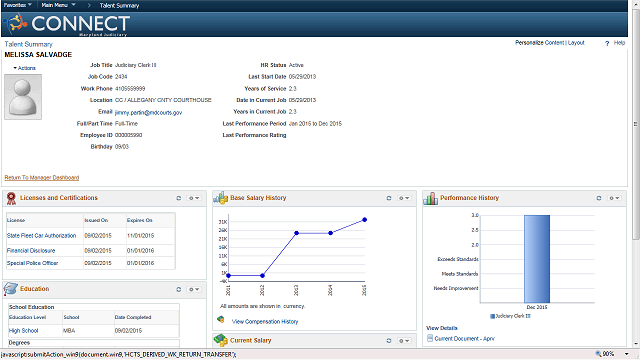The width and height of the screenshot is (640, 360).
Task: View Compensation History link
Action: 265,322
